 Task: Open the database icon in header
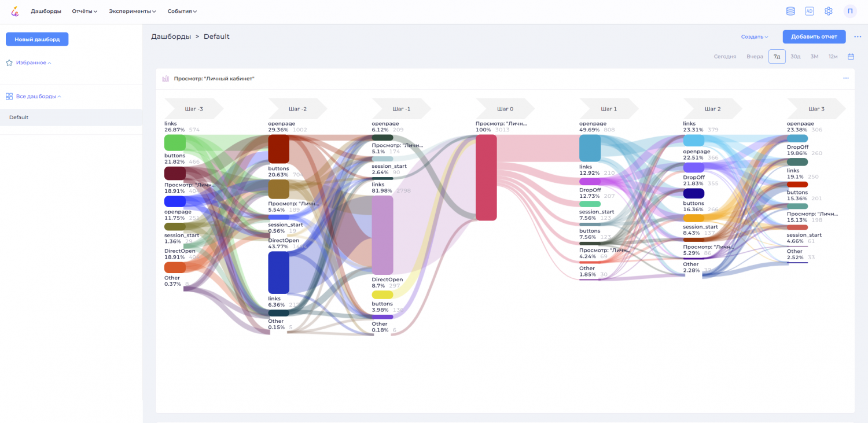pos(790,11)
